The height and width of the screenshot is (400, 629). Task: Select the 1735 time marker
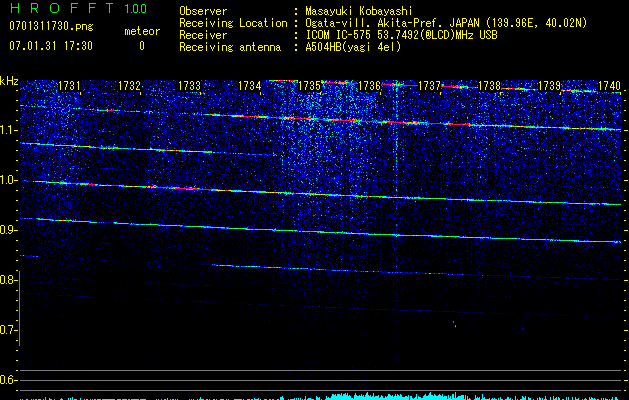310,87
